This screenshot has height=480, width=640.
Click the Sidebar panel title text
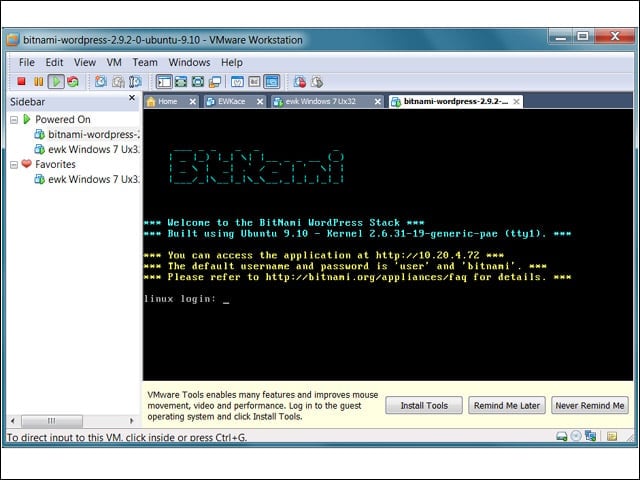pos(27,102)
